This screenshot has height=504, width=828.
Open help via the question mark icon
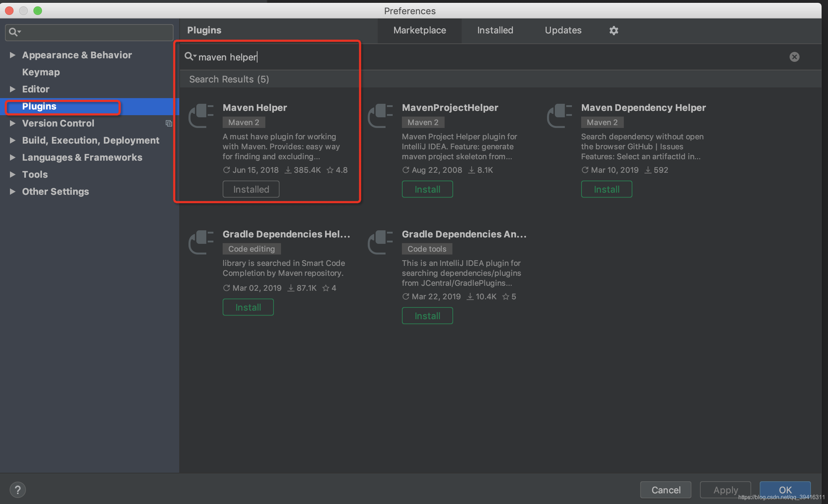tap(18, 489)
